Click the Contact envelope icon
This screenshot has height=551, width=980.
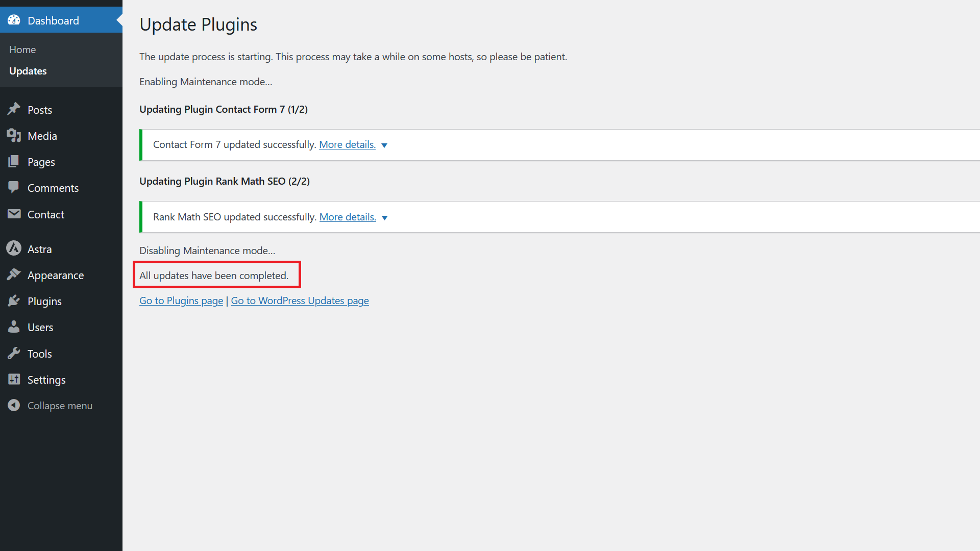click(14, 214)
